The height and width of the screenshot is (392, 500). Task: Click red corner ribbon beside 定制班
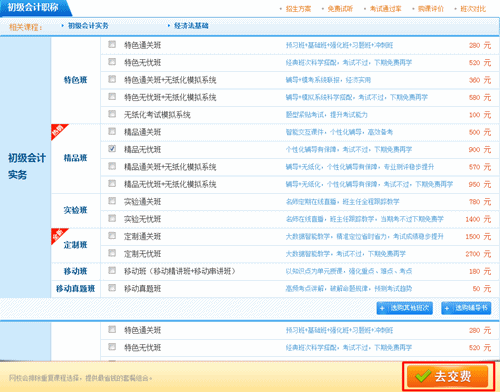59,236
